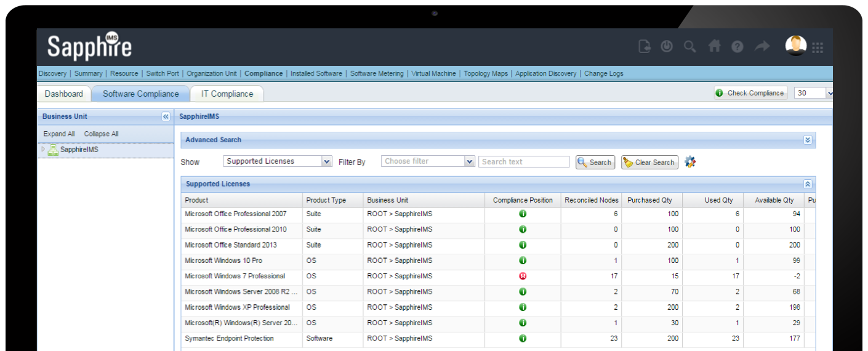This screenshot has width=868, height=351.
Task: Click the Check Compliance button
Action: (x=750, y=93)
